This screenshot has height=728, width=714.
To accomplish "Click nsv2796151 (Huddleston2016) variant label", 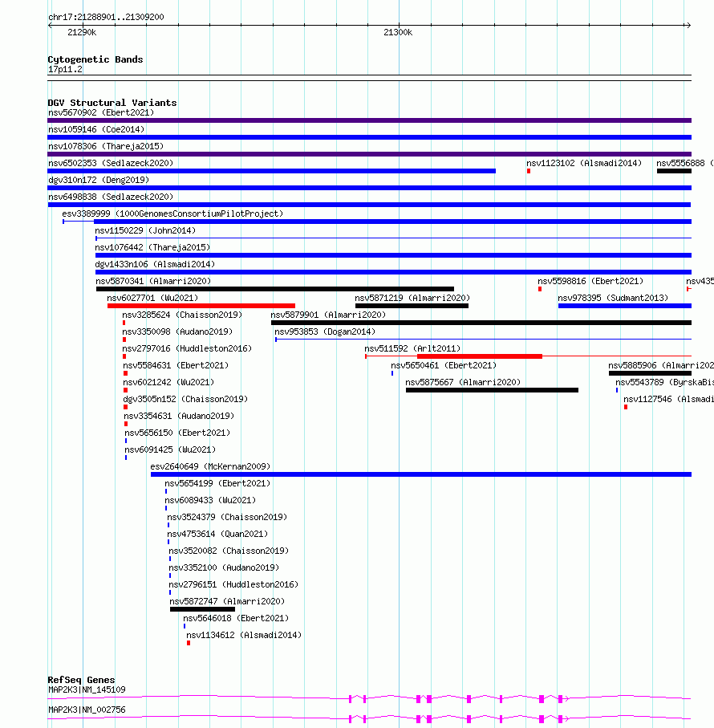I will coord(233,584).
